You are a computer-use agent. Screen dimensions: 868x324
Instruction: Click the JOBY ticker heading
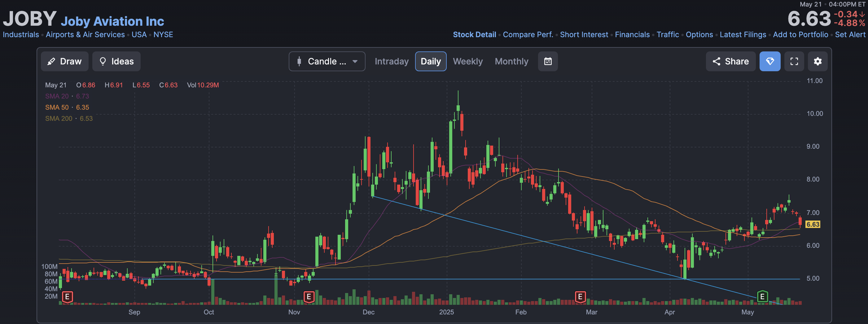(30, 19)
